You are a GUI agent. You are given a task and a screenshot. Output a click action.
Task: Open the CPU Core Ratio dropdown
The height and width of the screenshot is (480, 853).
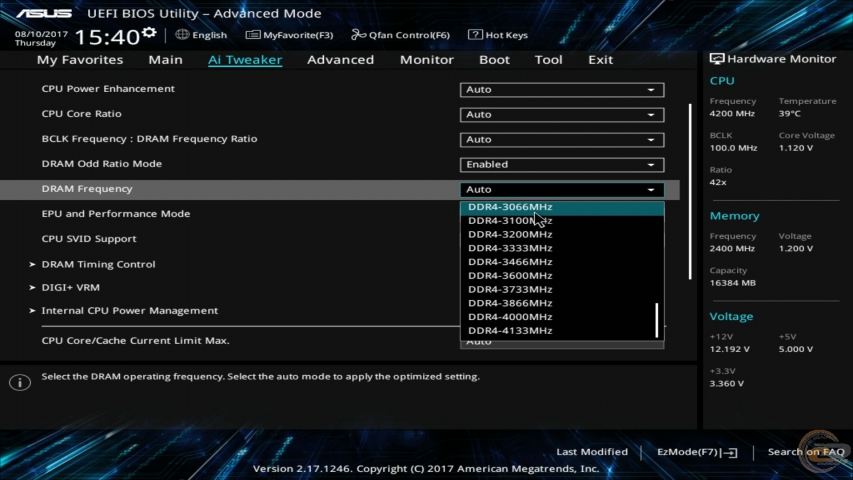point(562,114)
